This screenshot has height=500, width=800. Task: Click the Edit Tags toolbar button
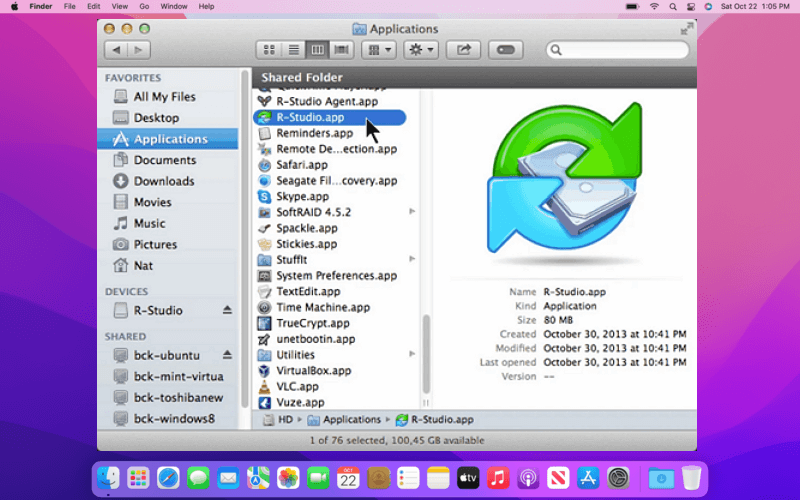(x=505, y=50)
